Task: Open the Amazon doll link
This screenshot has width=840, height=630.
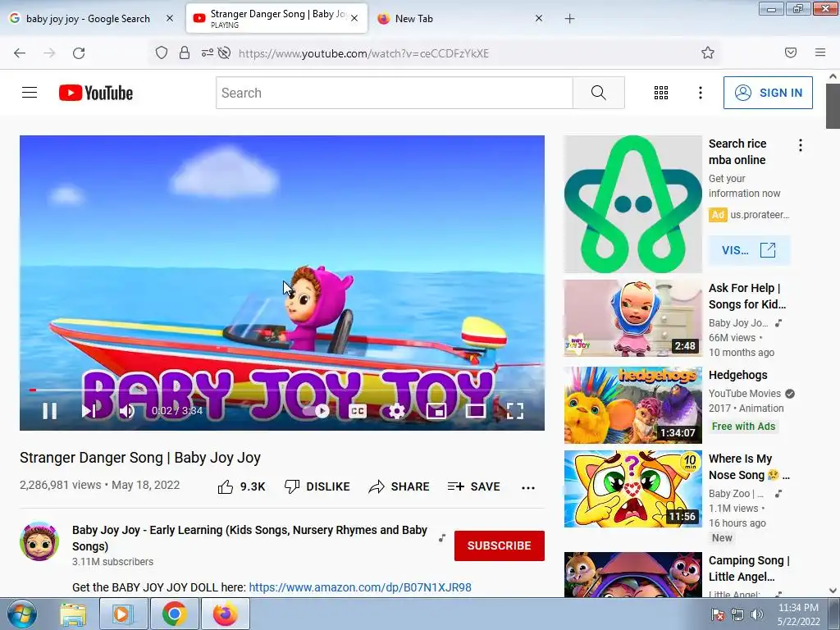Action: 360,587
